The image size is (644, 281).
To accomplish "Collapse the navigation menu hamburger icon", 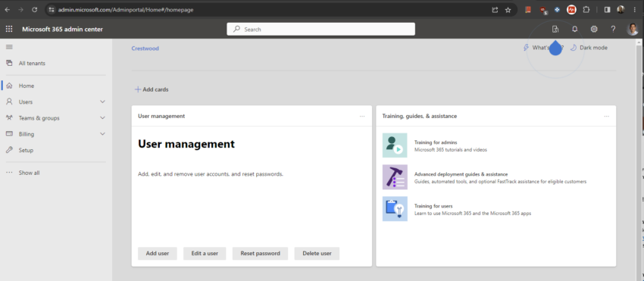I will (x=9, y=47).
